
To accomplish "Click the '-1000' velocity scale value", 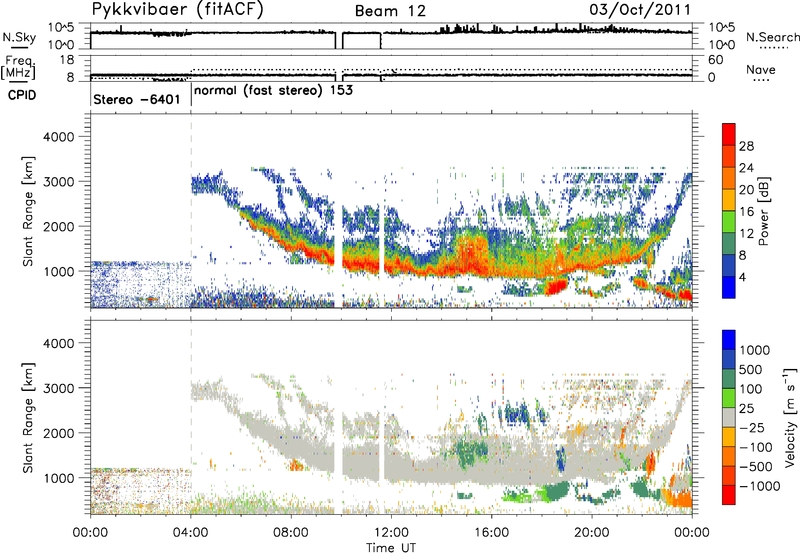I will tap(759, 486).
